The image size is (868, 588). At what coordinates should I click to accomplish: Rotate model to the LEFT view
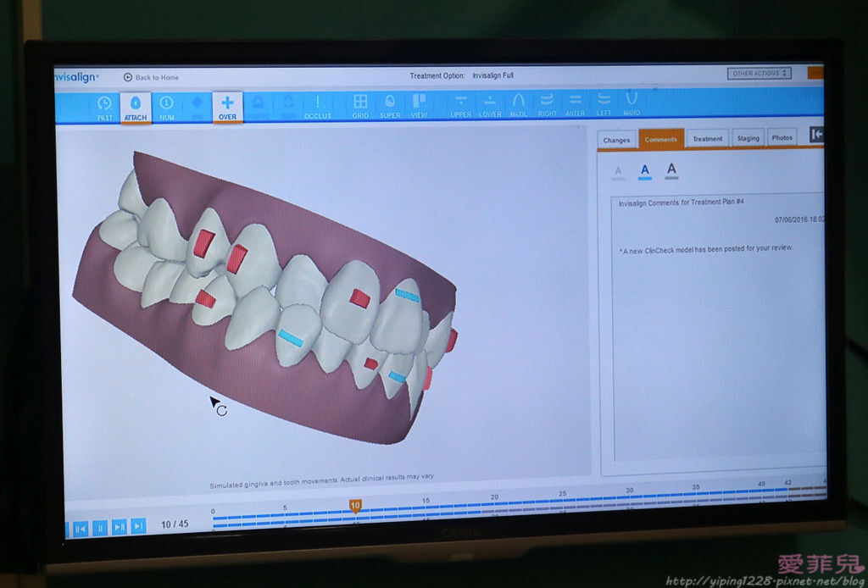click(x=604, y=104)
